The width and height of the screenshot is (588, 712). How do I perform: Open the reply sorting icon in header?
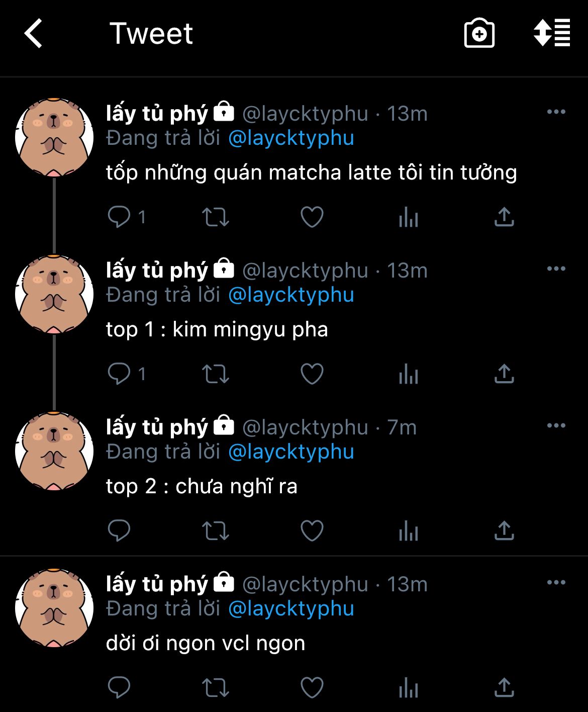pos(552,33)
